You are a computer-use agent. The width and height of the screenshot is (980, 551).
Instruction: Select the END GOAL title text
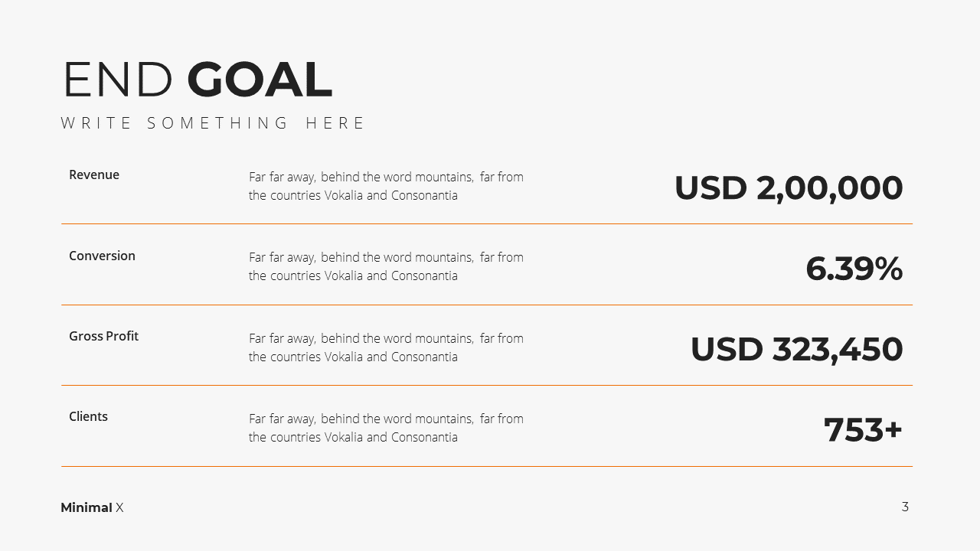[198, 80]
